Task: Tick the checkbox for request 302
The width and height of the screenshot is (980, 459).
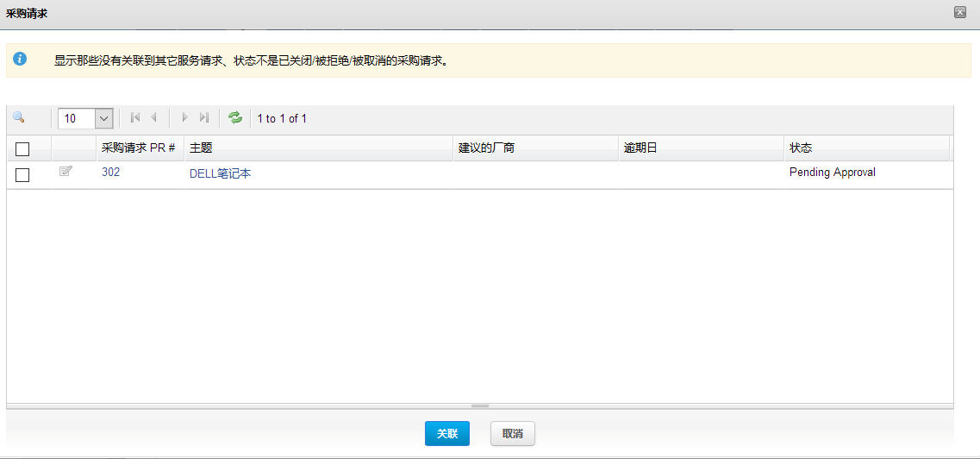Action: coord(22,175)
